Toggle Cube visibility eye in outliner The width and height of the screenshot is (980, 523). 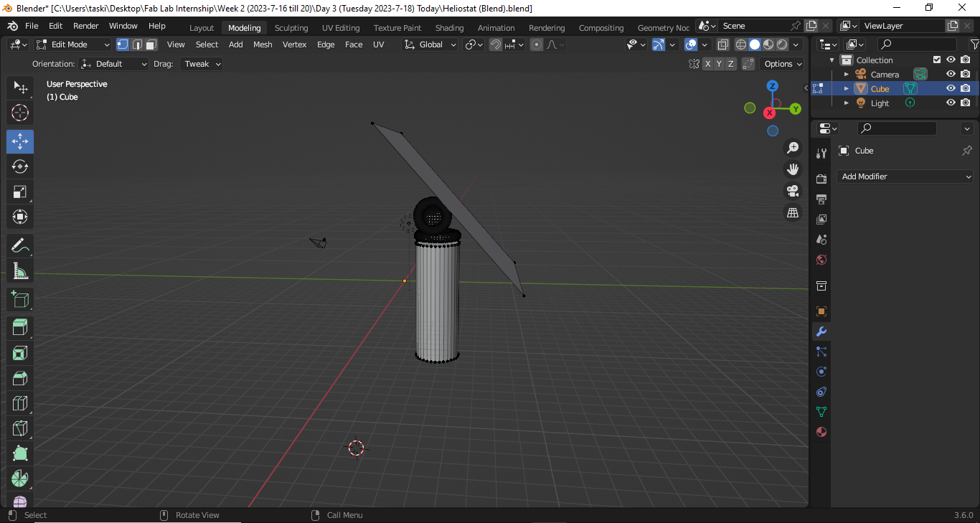951,88
